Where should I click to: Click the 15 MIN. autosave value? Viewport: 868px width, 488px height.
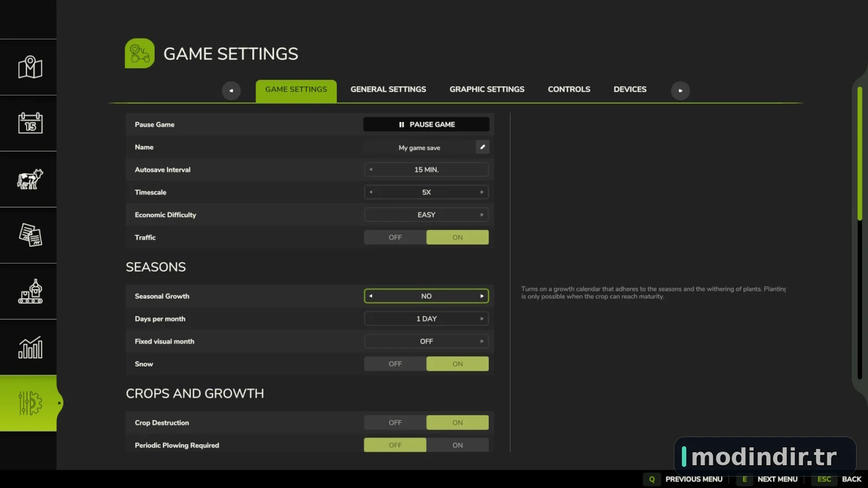426,170
